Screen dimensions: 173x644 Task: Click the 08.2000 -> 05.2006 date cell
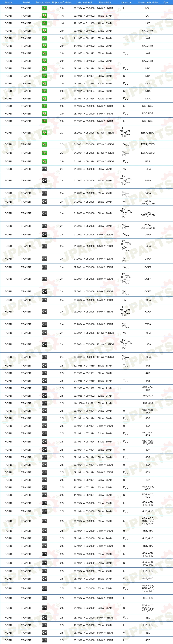pos(84,133)
